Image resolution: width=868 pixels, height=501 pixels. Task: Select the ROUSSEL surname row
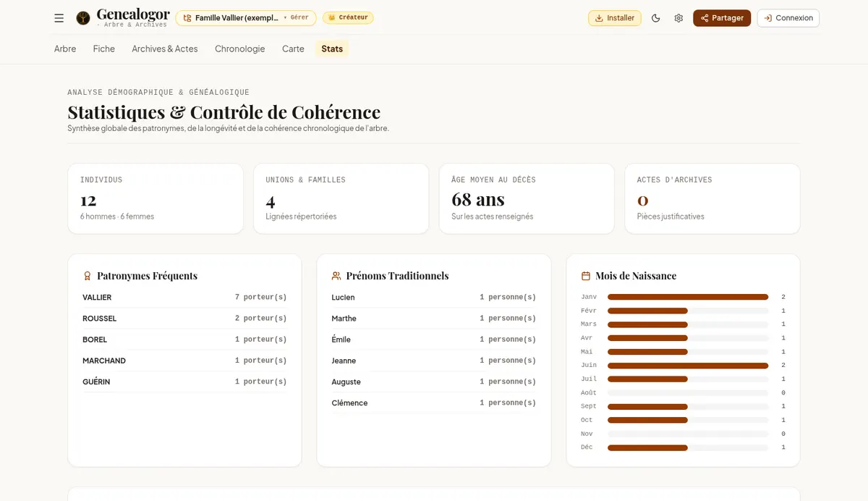(x=184, y=319)
